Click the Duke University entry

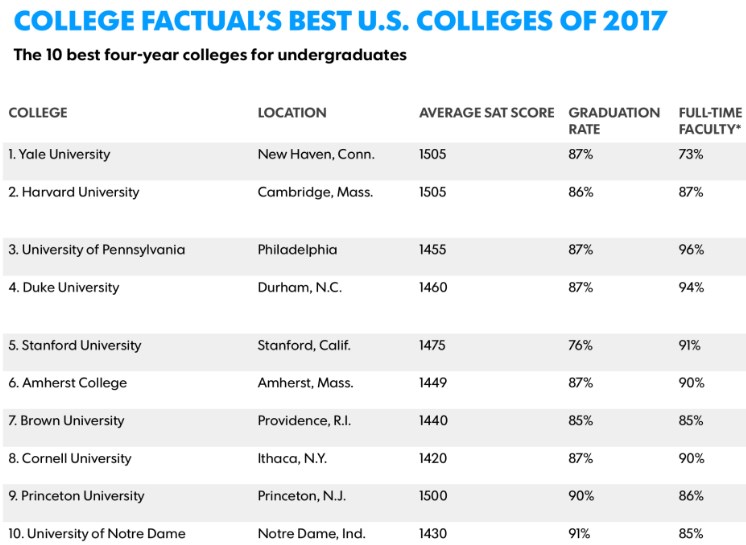coord(64,288)
